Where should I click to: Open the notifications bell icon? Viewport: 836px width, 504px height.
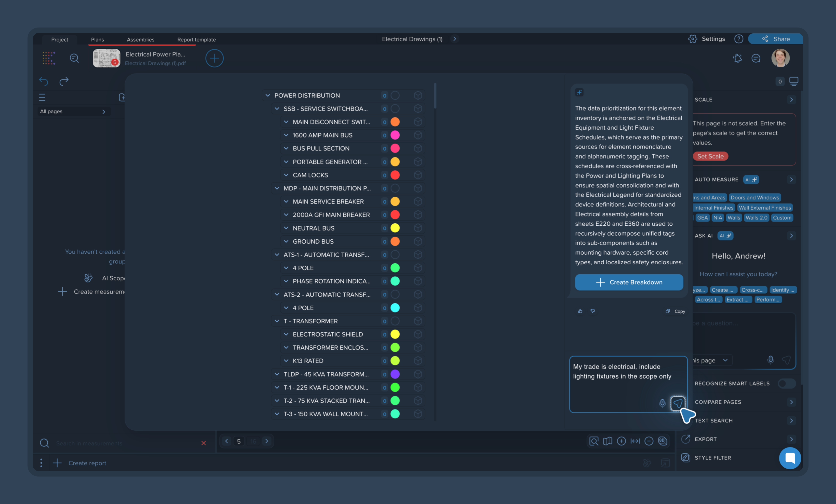pos(737,58)
